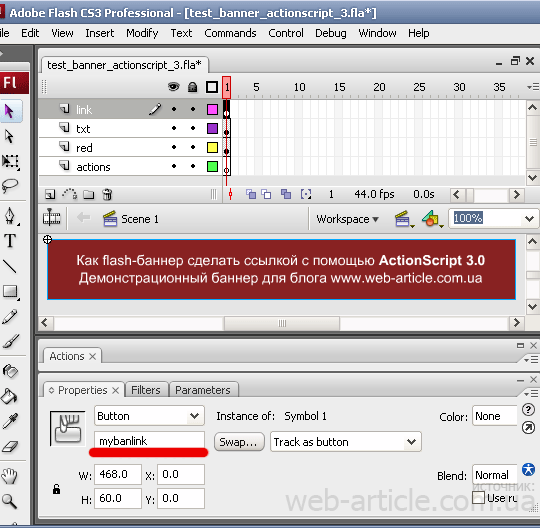Select the Free Transform tool
The height and width of the screenshot is (528, 540).
click(x=11, y=162)
